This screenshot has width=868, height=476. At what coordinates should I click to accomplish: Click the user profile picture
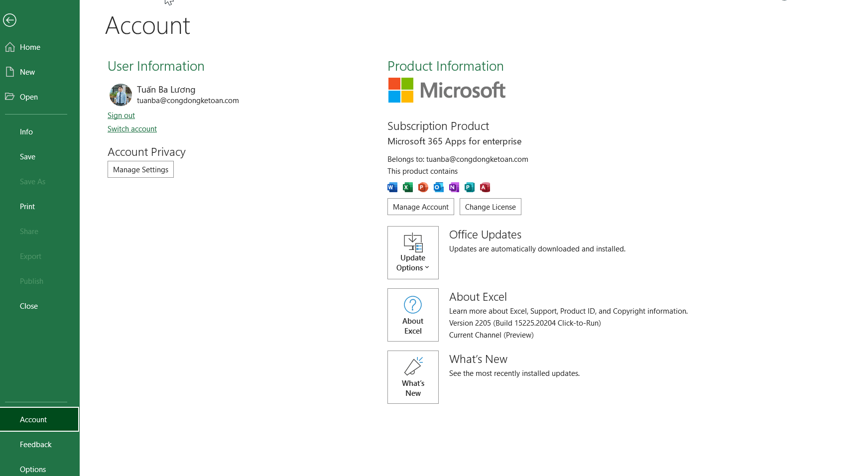(121, 95)
